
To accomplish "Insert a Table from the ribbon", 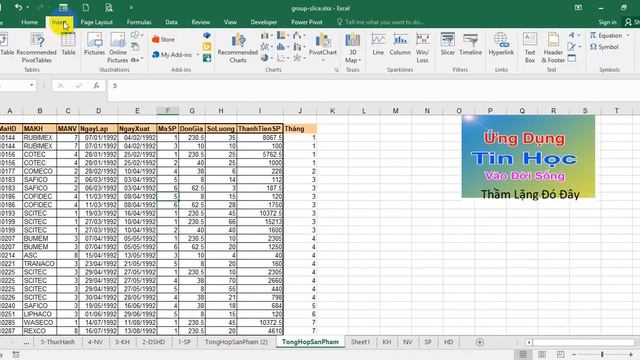I will (x=68, y=44).
